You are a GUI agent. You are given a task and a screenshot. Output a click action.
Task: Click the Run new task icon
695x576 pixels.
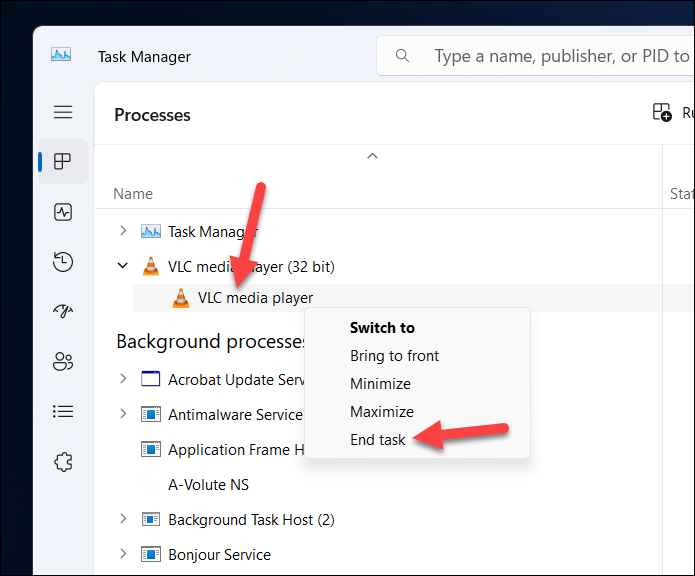(x=662, y=113)
